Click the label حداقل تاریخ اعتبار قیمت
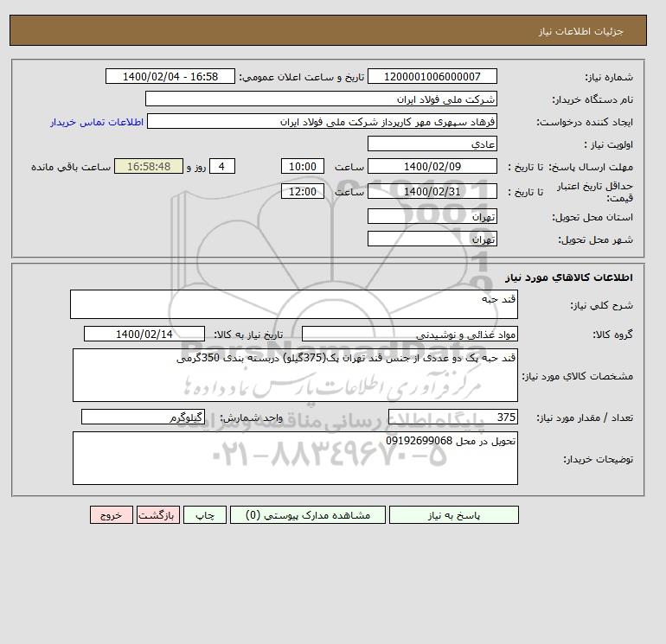Screen dimensions: 666x644 595,192
